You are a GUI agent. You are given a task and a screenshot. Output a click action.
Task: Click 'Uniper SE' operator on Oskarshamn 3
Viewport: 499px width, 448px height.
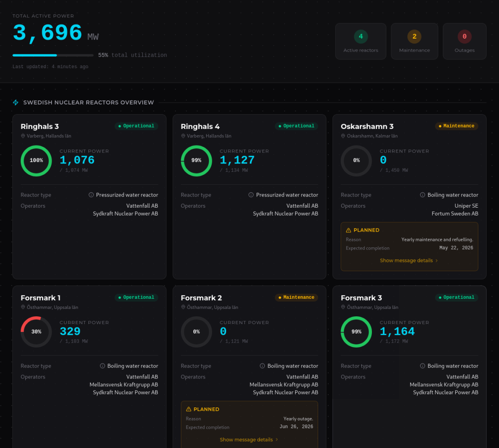pyautogui.click(x=466, y=206)
